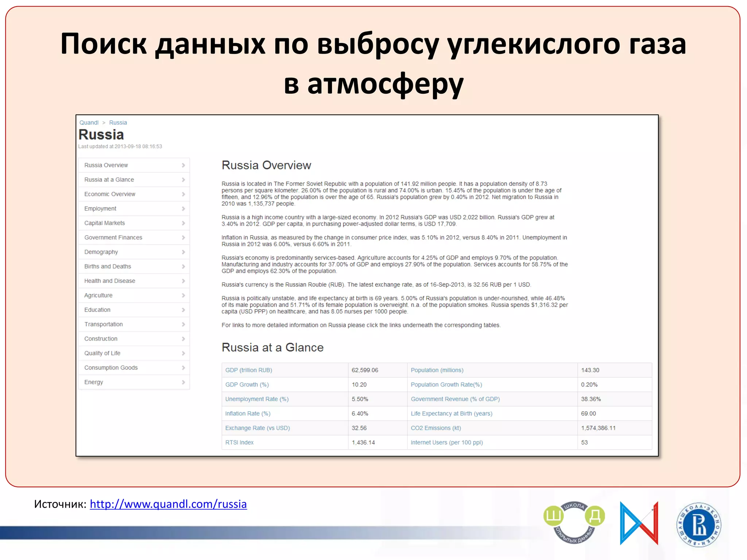
Task: Select Economic Overview in the sidebar
Action: pyautogui.click(x=134, y=194)
